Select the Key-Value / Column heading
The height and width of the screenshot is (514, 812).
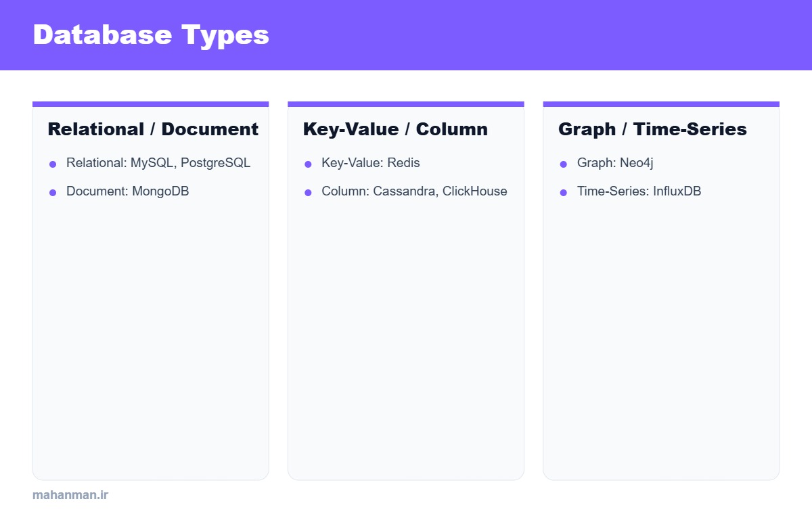click(395, 129)
